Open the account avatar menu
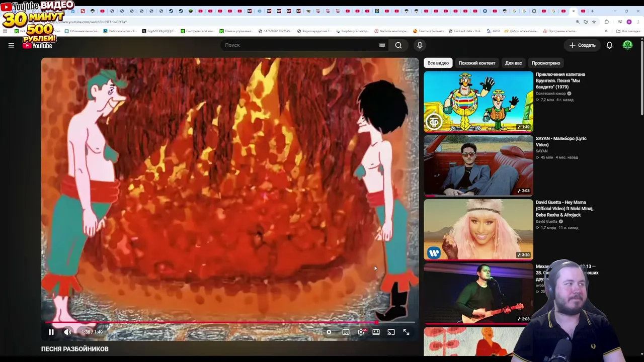Viewport: 644px width, 362px height. [627, 45]
